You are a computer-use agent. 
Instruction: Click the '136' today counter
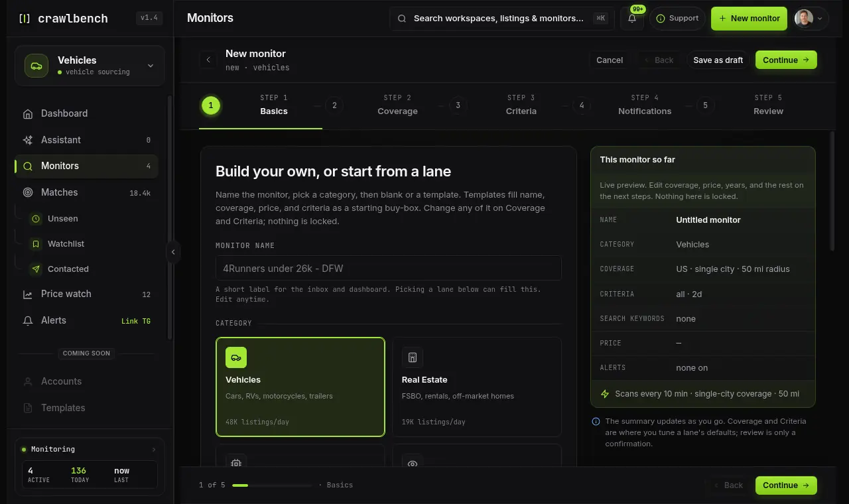coord(78,471)
